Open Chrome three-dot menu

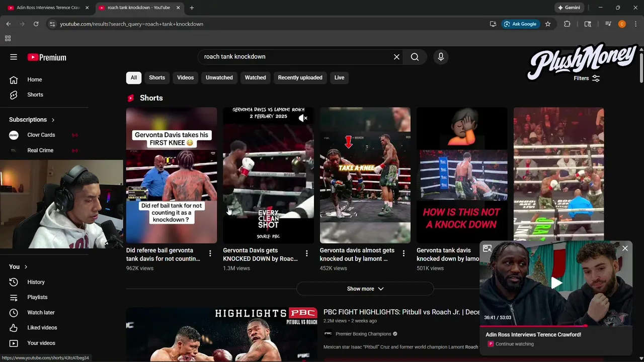coord(636,24)
